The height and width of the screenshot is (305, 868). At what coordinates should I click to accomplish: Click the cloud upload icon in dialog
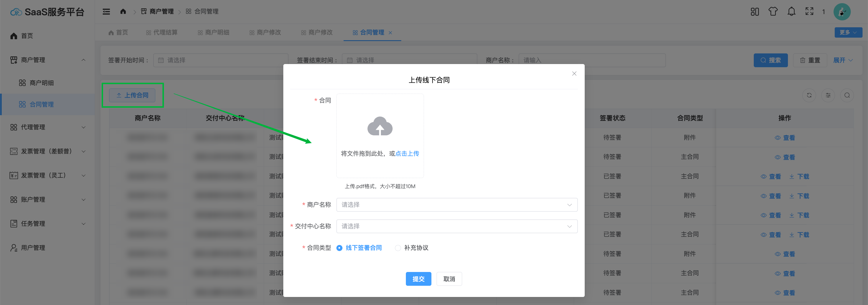pos(380,126)
